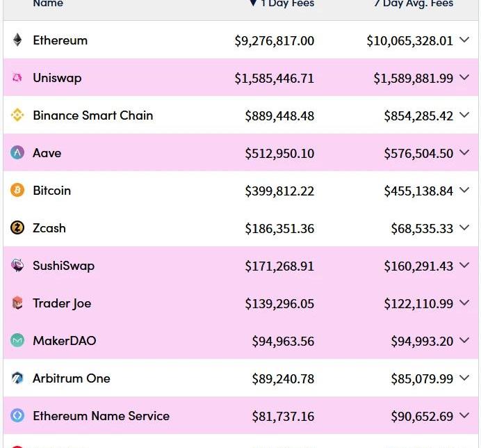Expand the Ethereum row chevron

[464, 40]
